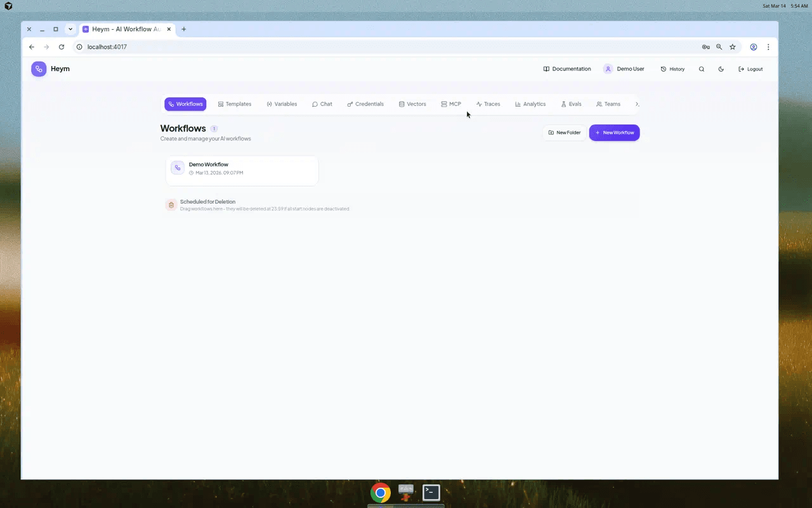Open the Teams section
This screenshot has height=508, width=812.
(608, 104)
